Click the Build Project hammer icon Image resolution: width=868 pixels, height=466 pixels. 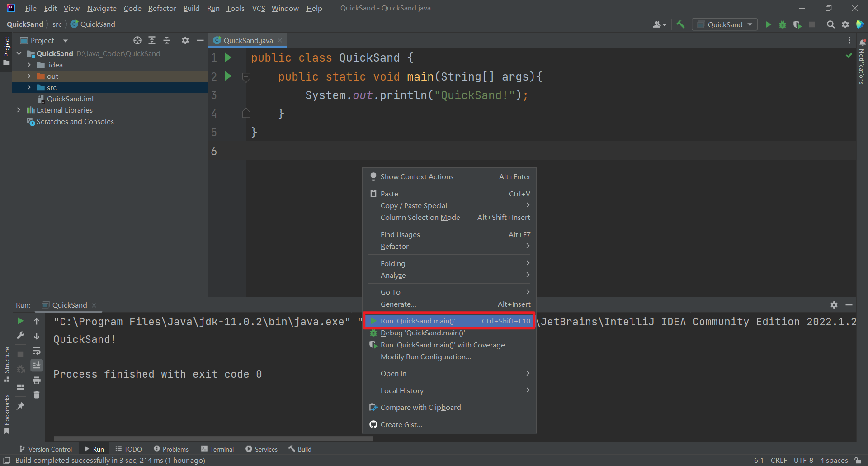[x=680, y=24]
